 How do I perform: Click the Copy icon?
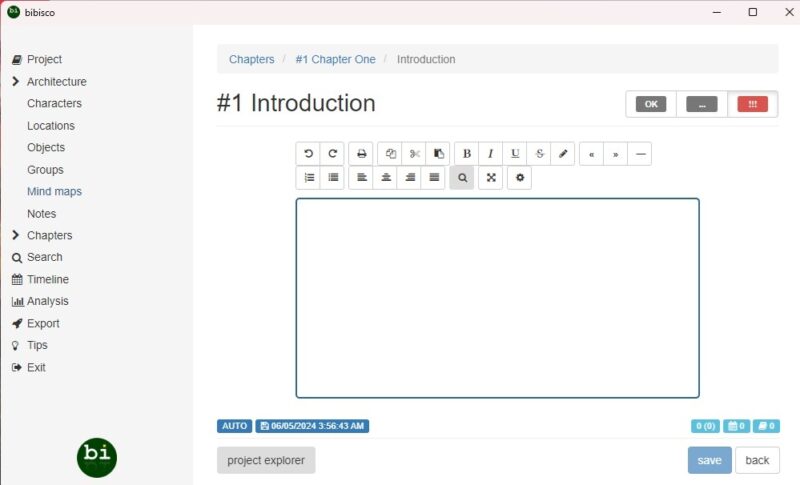(390, 154)
